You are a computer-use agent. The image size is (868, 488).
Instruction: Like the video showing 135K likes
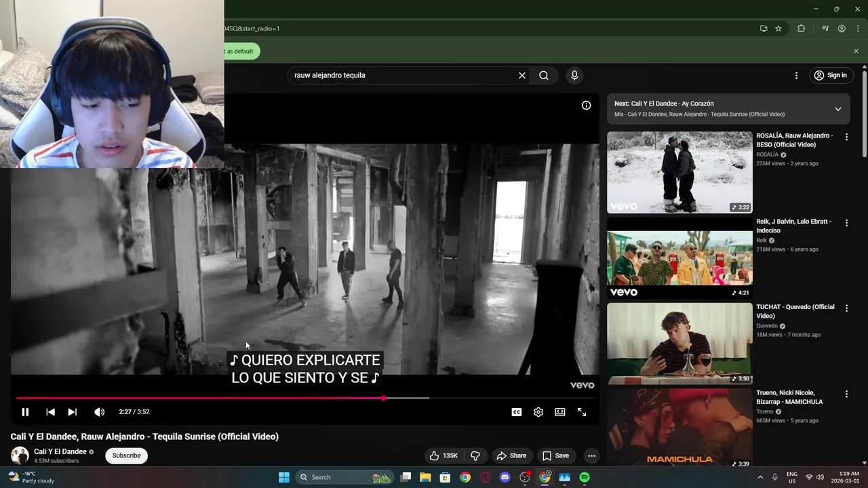point(443,455)
